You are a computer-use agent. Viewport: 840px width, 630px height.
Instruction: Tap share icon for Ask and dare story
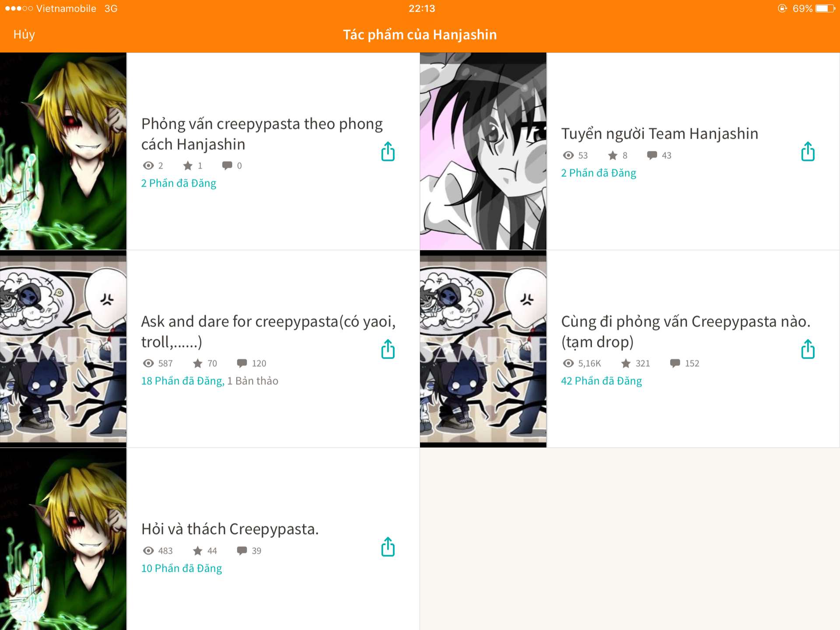tap(388, 349)
